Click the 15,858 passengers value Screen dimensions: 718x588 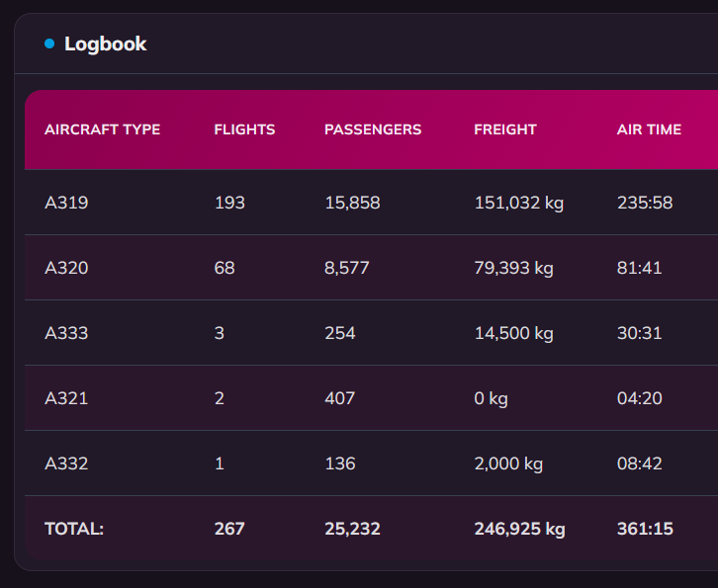coord(353,203)
